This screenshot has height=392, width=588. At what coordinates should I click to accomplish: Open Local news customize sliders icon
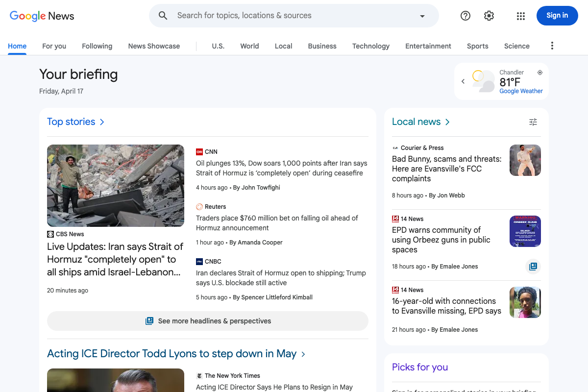pyautogui.click(x=533, y=122)
